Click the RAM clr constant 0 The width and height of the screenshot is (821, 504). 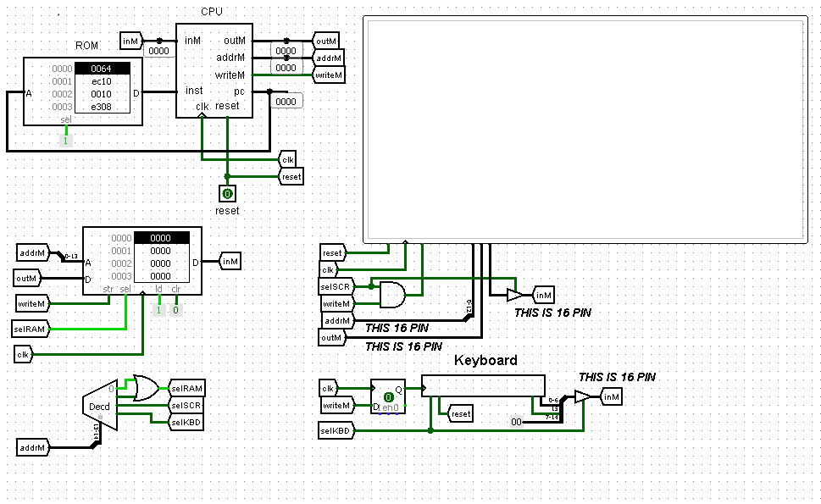coord(175,310)
